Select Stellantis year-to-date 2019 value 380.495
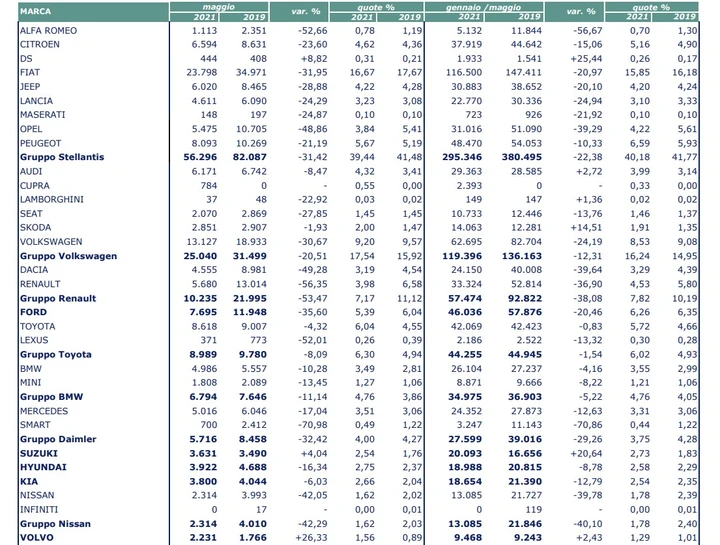The height and width of the screenshot is (545, 720). tap(522, 157)
